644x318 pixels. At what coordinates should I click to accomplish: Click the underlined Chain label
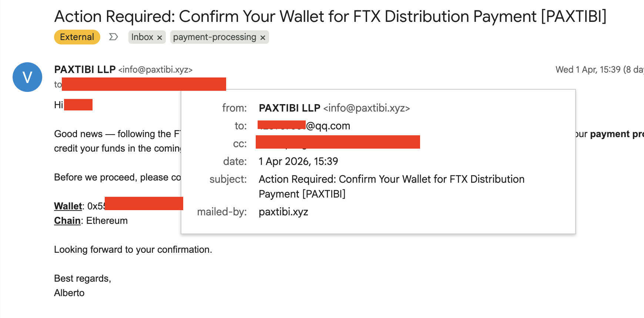click(x=67, y=221)
